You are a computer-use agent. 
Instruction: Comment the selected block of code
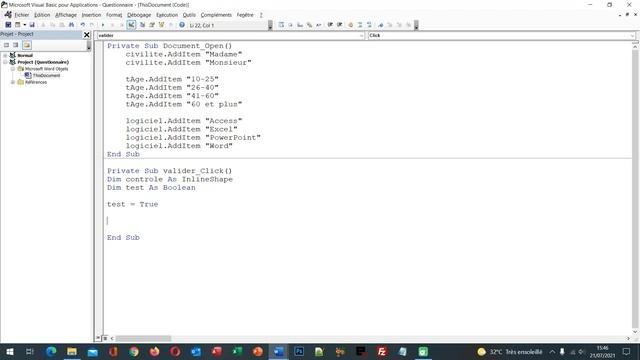click(x=360, y=25)
